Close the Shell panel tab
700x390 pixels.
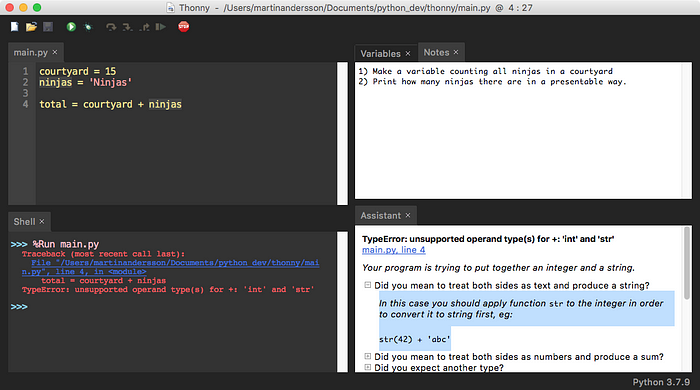(42, 221)
